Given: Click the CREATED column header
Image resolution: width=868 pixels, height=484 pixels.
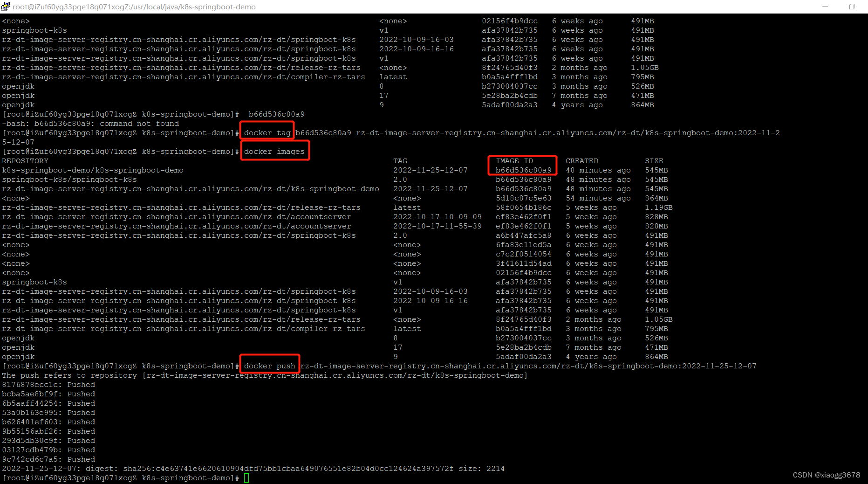Looking at the screenshot, I should point(581,160).
